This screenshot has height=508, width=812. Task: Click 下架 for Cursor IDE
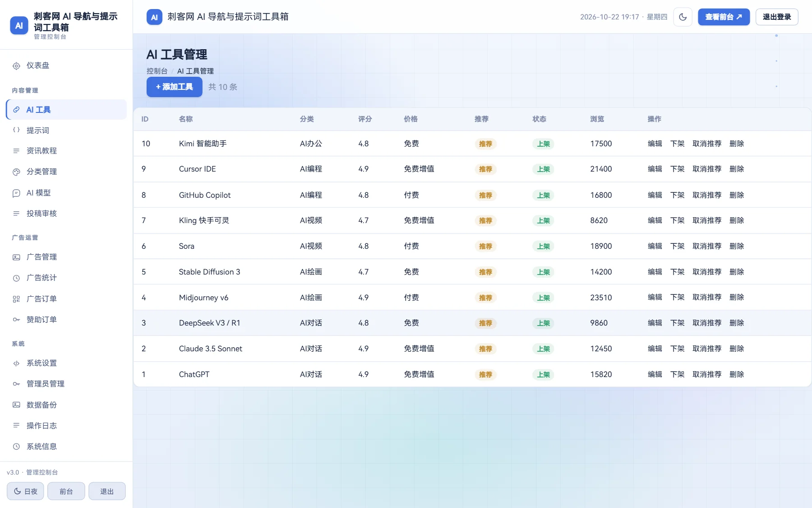[678, 169]
